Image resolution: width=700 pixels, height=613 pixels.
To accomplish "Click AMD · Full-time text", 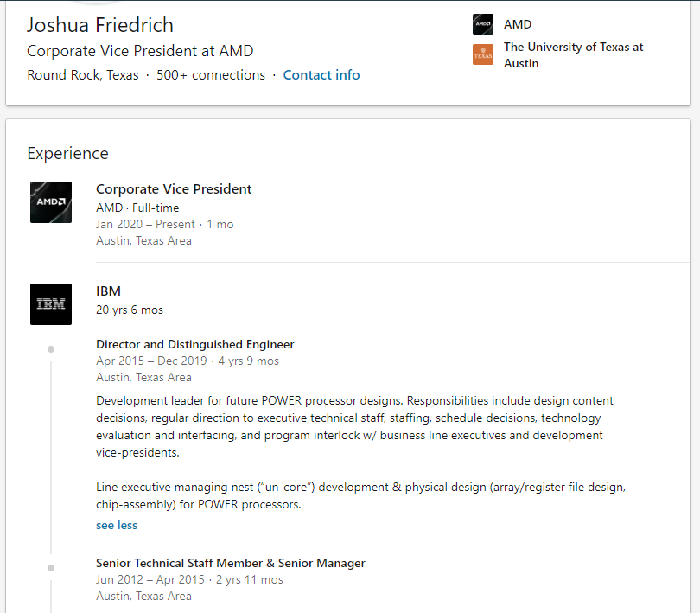I will tap(137, 208).
